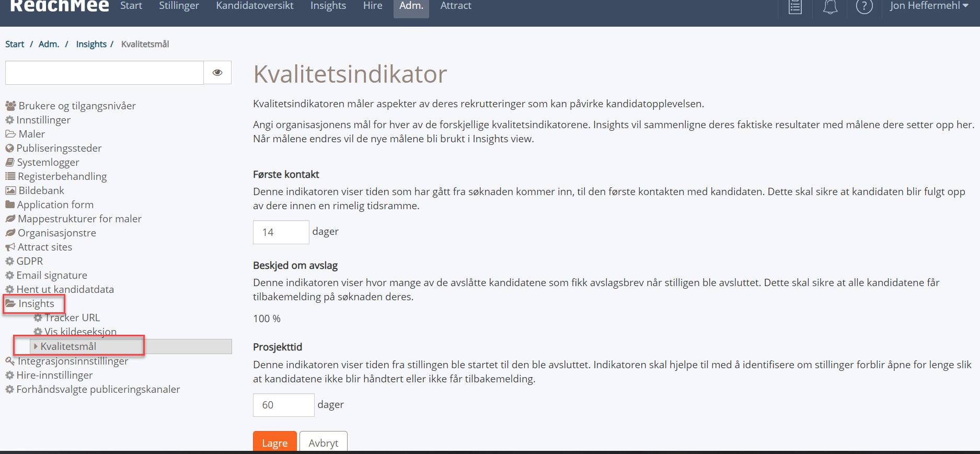Open Bildebank in sidebar
Viewport: 980px width, 454px height.
pos(41,190)
